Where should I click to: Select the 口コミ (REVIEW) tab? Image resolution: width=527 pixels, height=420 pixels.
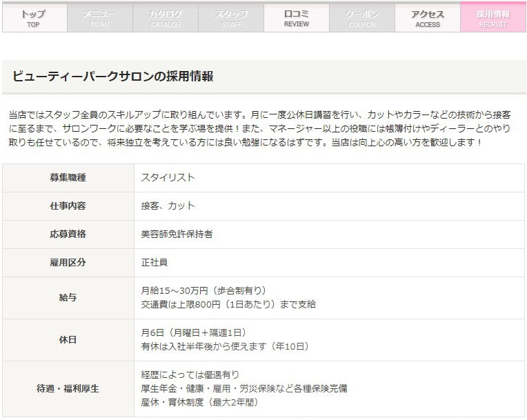(296, 18)
